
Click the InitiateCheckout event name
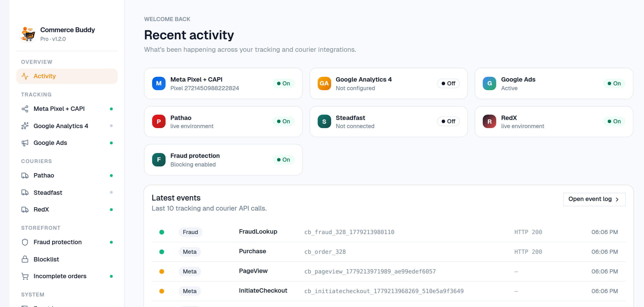click(263, 290)
